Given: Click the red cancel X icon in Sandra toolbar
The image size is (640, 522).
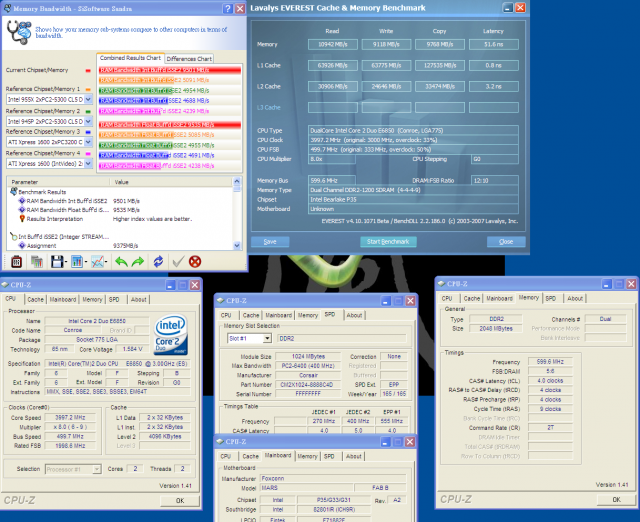Looking at the screenshot, I should click(195, 262).
